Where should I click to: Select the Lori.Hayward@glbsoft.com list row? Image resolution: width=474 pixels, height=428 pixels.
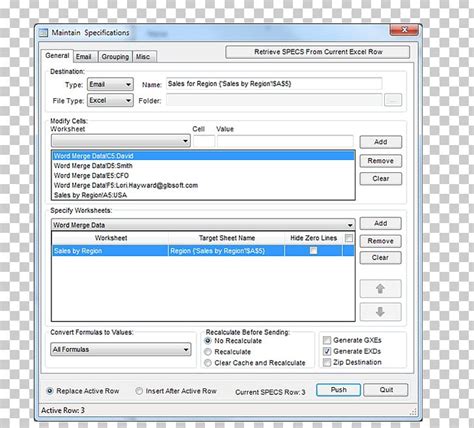(203, 185)
